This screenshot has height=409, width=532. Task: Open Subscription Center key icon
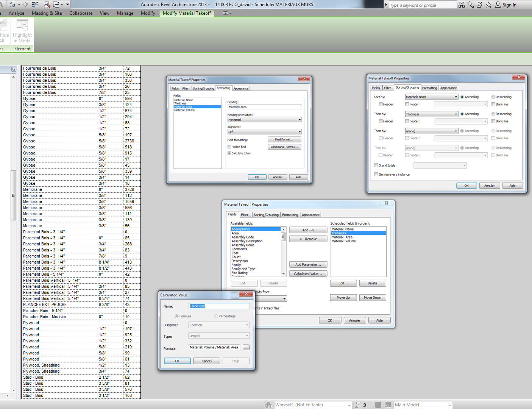pos(471,5)
